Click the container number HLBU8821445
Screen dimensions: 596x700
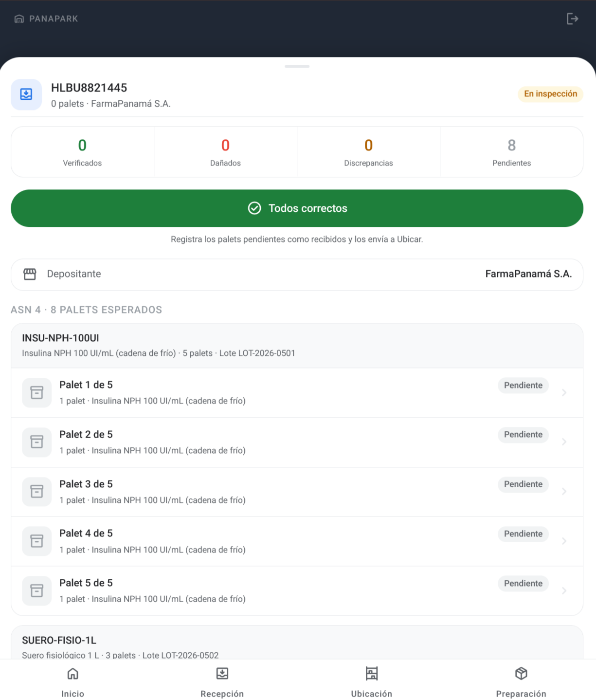click(x=89, y=88)
